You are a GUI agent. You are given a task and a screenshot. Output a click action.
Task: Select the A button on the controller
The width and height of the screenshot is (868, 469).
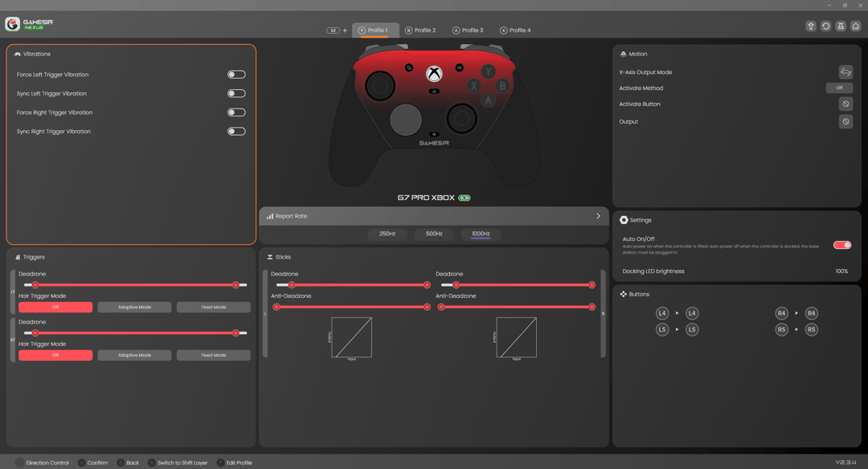point(488,100)
